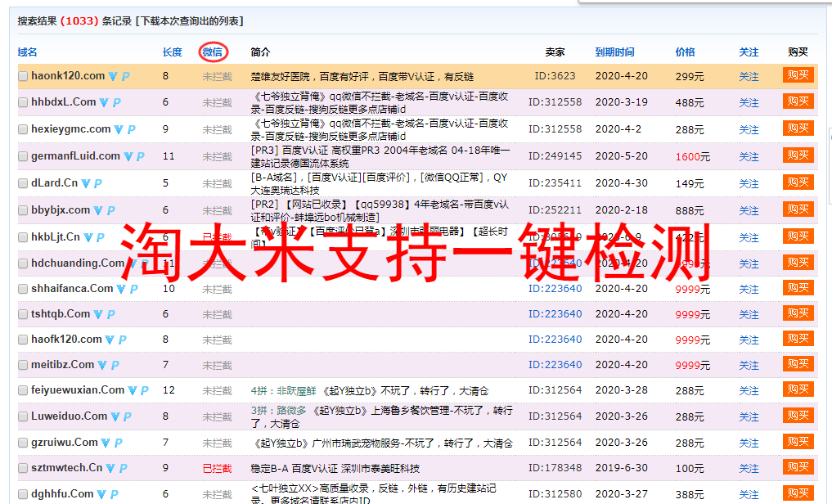Click the V icon next to Luweiduo.Com
832x504 pixels.
115,416
